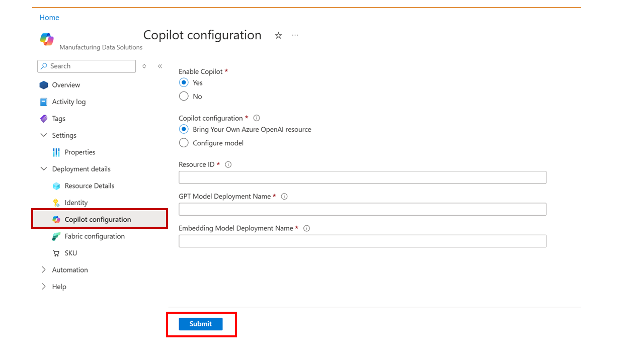
Task: Open Identity page
Action: 76,203
